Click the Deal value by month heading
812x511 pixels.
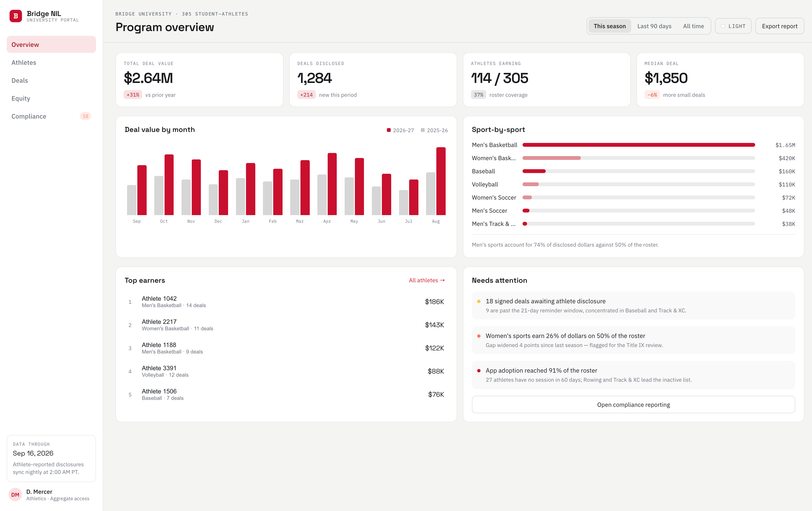point(160,130)
